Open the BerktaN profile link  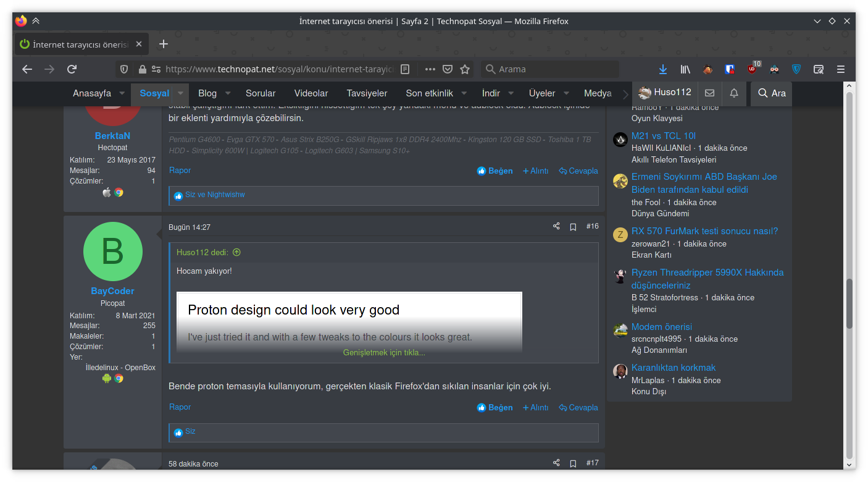point(112,136)
